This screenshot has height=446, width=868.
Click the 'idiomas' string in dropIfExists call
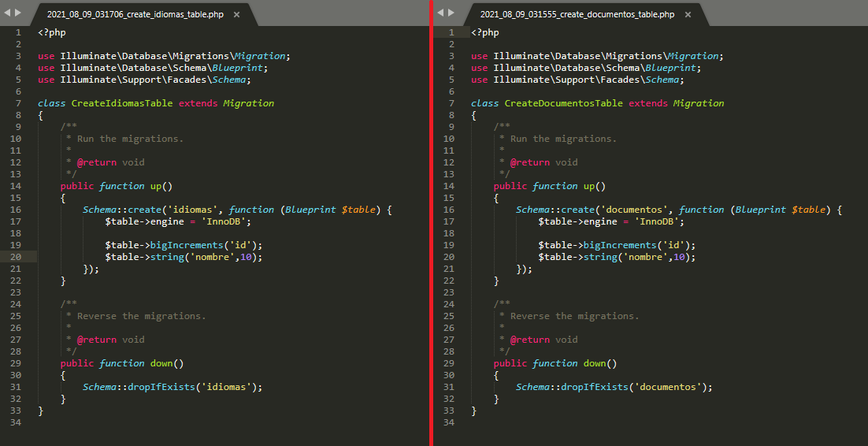coord(228,387)
